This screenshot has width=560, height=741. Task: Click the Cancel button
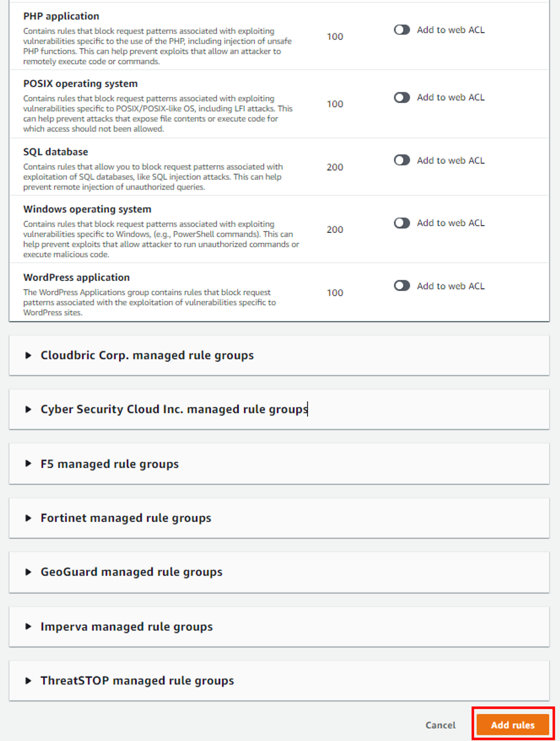point(440,725)
